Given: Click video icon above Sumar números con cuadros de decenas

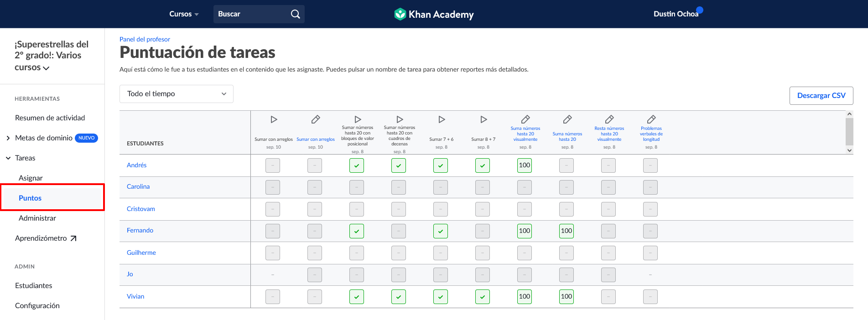Looking at the screenshot, I should coord(400,119).
